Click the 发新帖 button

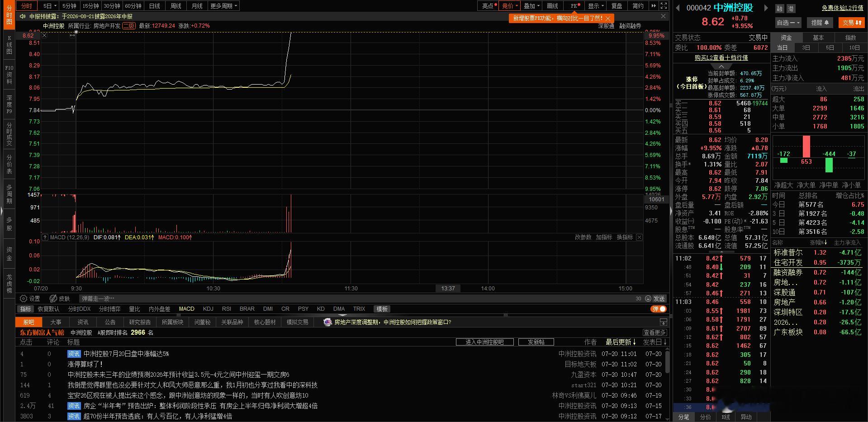tap(536, 342)
